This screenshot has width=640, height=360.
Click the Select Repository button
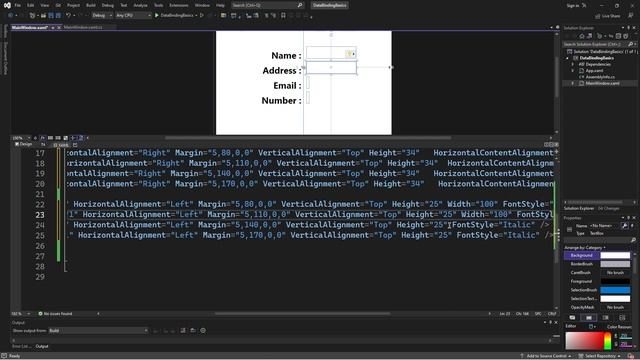[600, 356]
